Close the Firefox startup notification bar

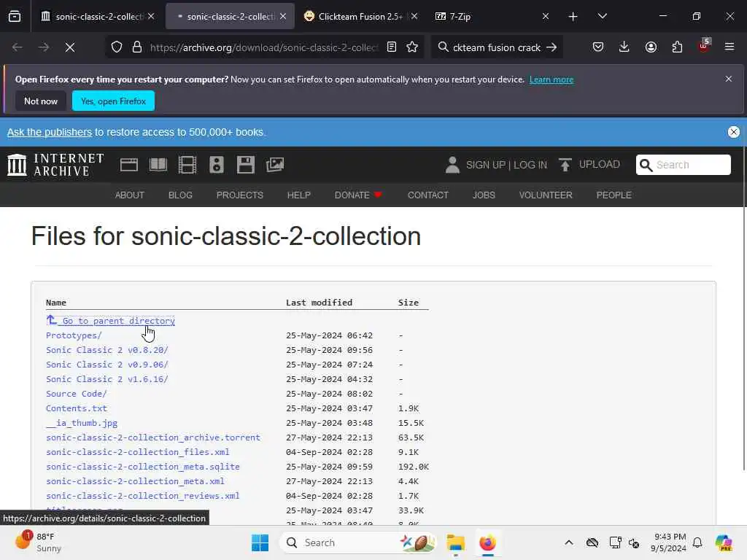tap(729, 79)
